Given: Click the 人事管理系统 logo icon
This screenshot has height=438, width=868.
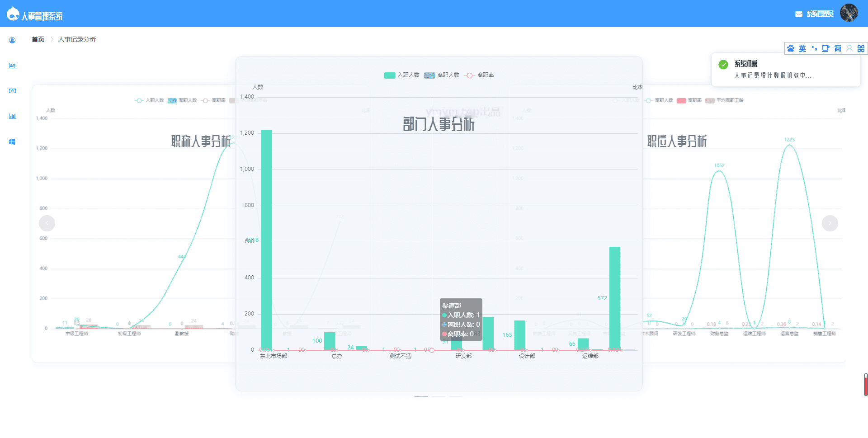Looking at the screenshot, I should point(13,14).
